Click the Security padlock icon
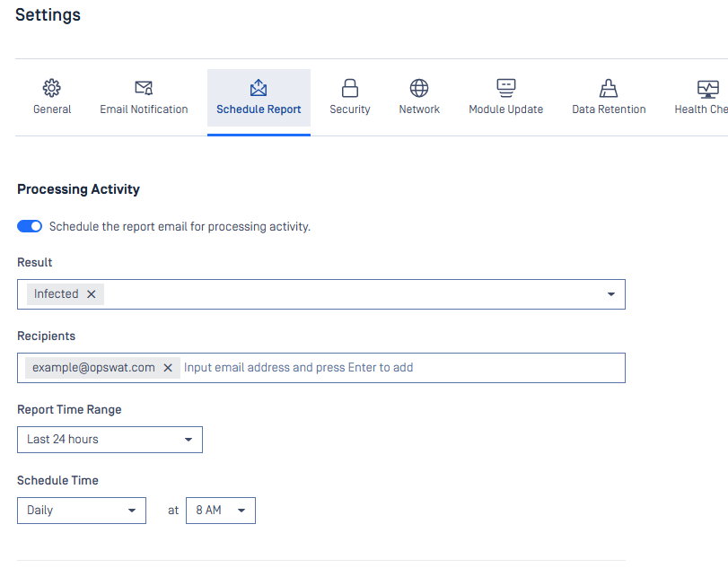 [x=350, y=88]
